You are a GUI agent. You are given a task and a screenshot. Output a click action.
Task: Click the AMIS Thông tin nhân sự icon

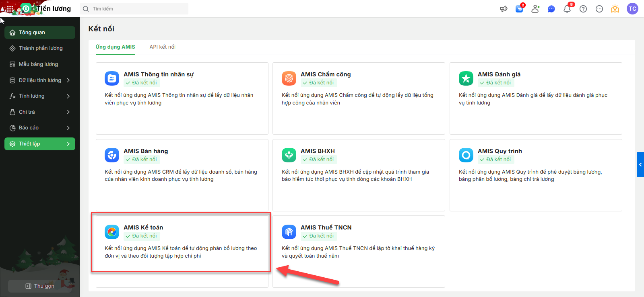coord(112,78)
